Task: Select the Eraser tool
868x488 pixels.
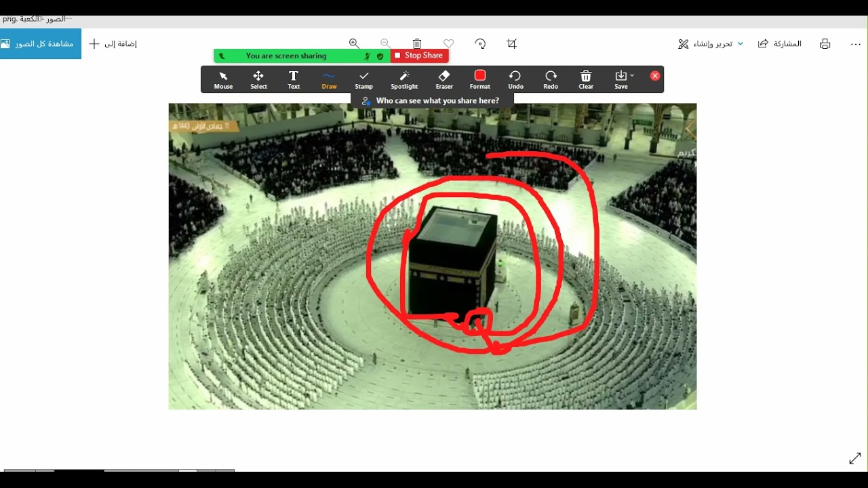Action: pos(444,80)
